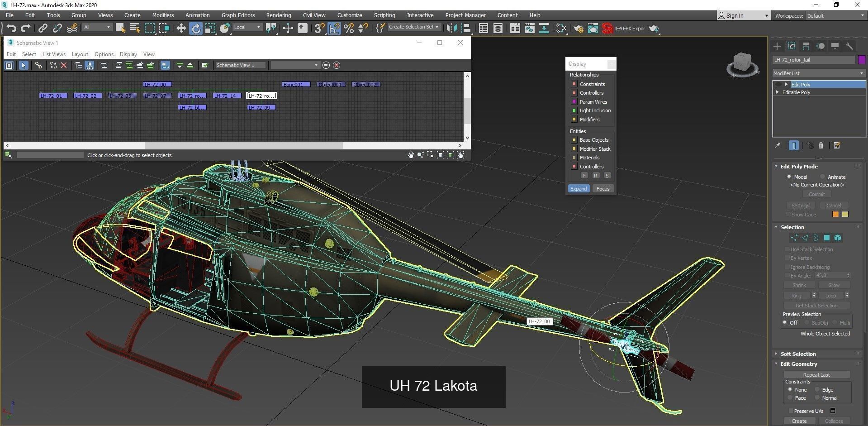Select Element sub-object level icon
This screenshot has width=868, height=426.
[x=838, y=238]
